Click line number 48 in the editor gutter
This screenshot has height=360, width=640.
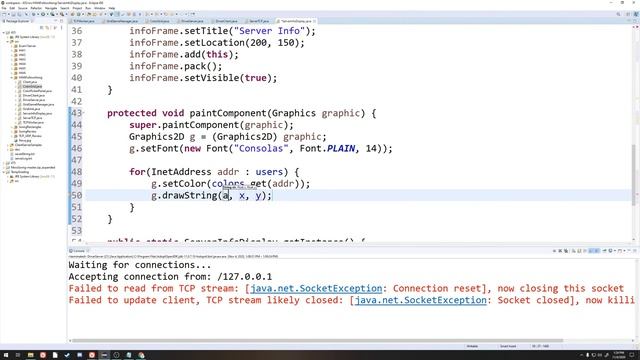77,172
